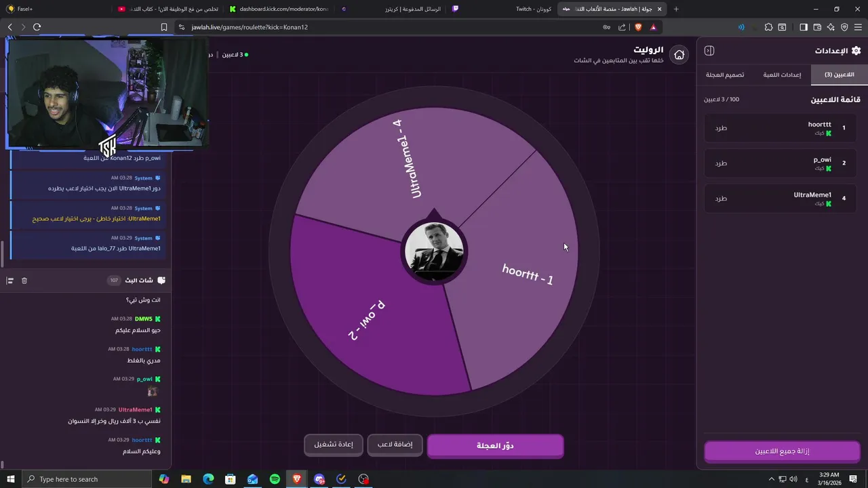The height and width of the screenshot is (488, 868).
Task: Click the chat list layout icon
Action: click(x=10, y=281)
